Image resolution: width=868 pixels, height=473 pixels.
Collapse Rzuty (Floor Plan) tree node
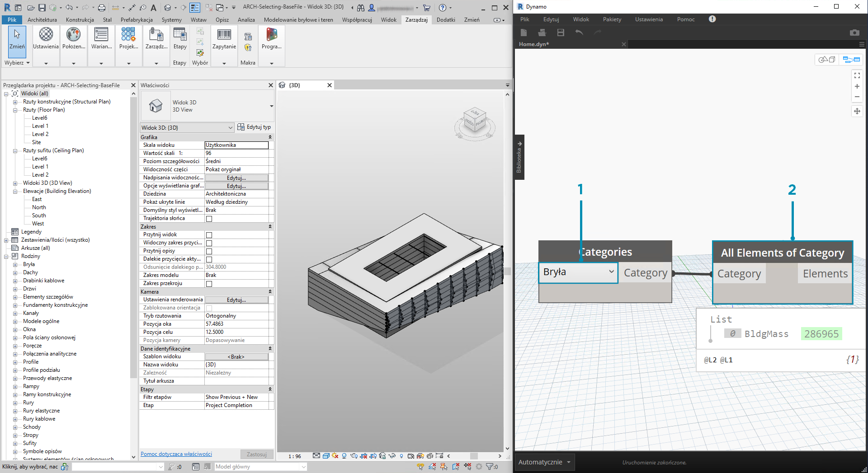point(15,110)
